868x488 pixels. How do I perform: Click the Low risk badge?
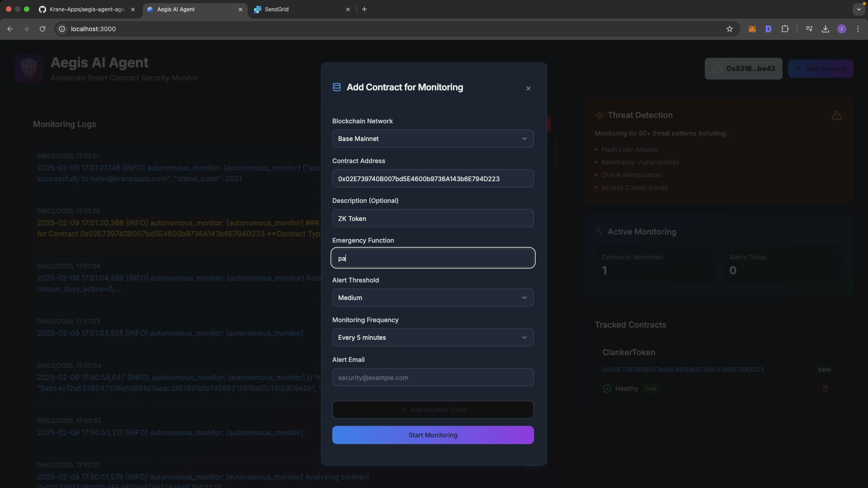(x=651, y=389)
